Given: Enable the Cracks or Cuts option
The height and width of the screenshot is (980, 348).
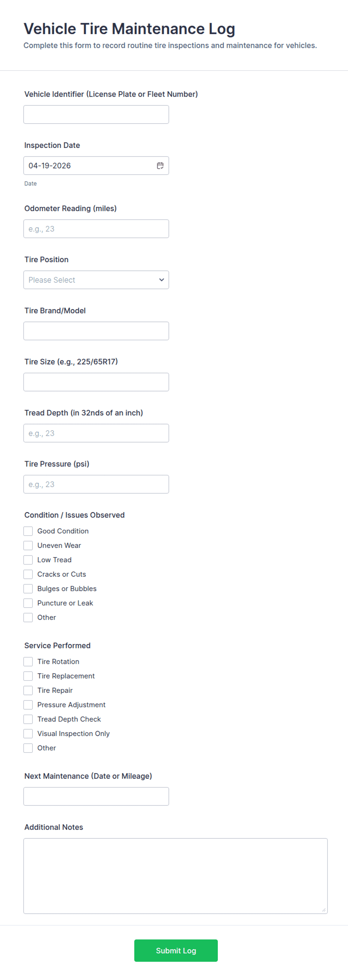Looking at the screenshot, I should click(28, 574).
